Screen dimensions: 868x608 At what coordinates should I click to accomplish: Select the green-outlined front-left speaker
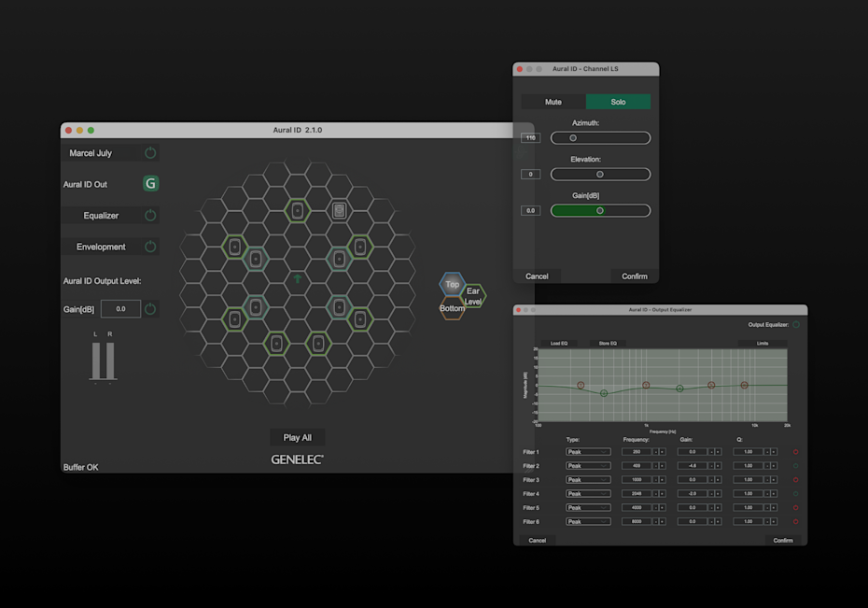click(x=234, y=247)
